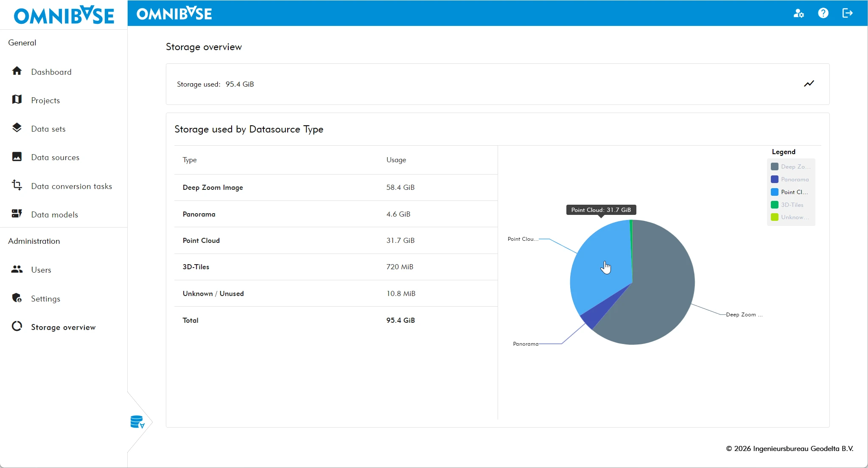The height and width of the screenshot is (468, 868).
Task: Open Data models menu item
Action: click(x=54, y=215)
